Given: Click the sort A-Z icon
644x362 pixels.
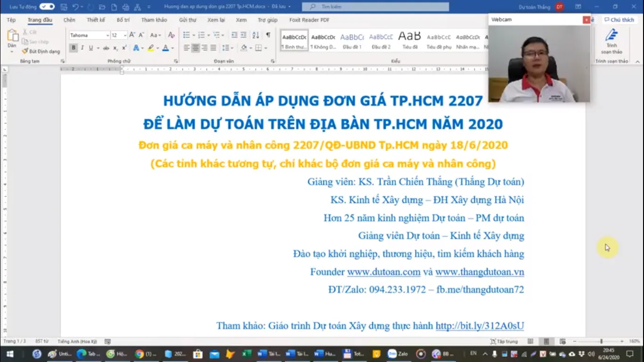Looking at the screenshot, I should pyautogui.click(x=256, y=35).
